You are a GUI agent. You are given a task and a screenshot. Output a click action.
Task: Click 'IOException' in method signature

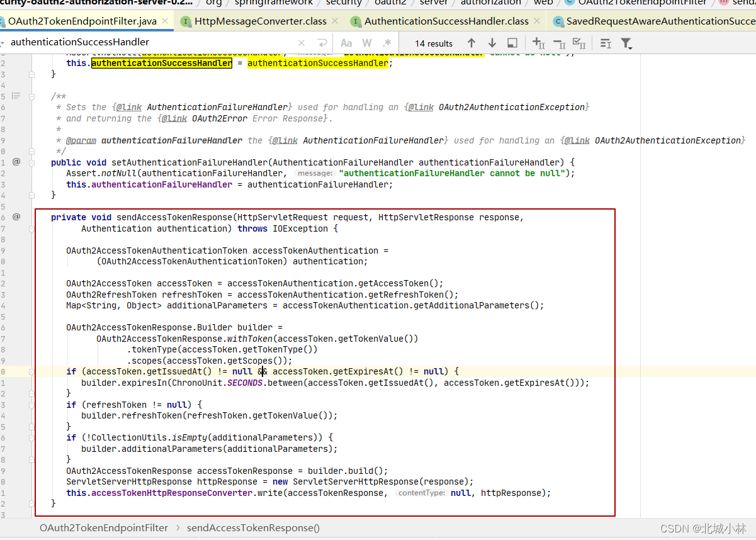click(x=300, y=228)
